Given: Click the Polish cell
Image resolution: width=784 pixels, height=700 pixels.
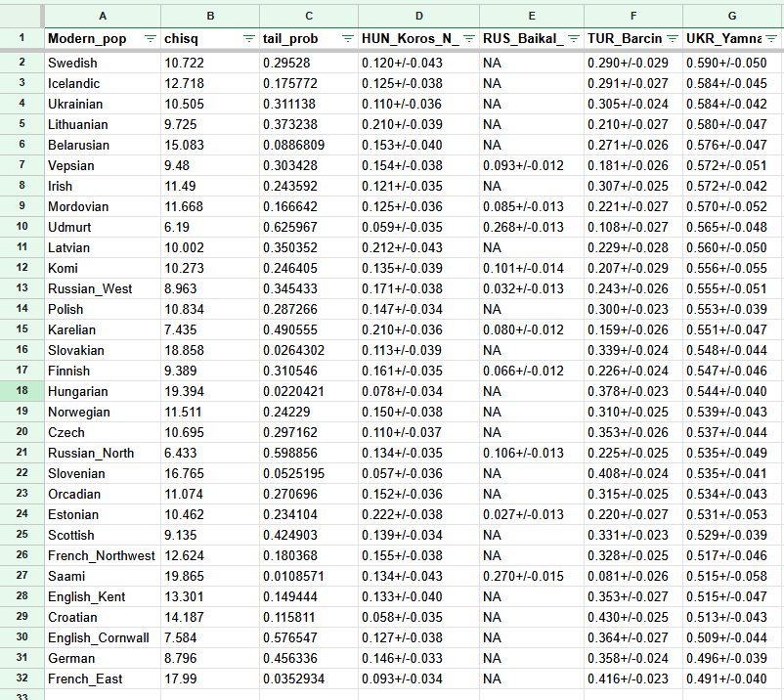Looking at the screenshot, I should [x=103, y=309].
